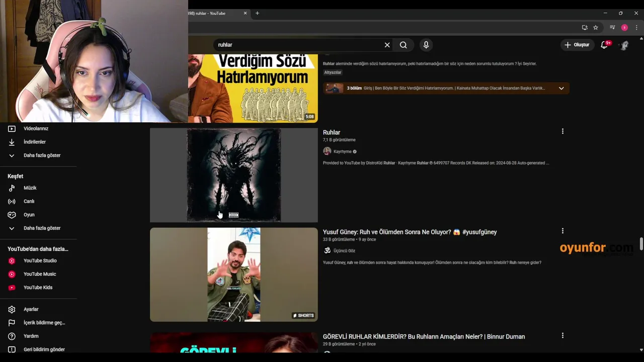Viewport: 644px width, 362px height.
Task: Open Verdiğim Sözü Hatırlamıyorum thumbnail
Action: [x=253, y=88]
